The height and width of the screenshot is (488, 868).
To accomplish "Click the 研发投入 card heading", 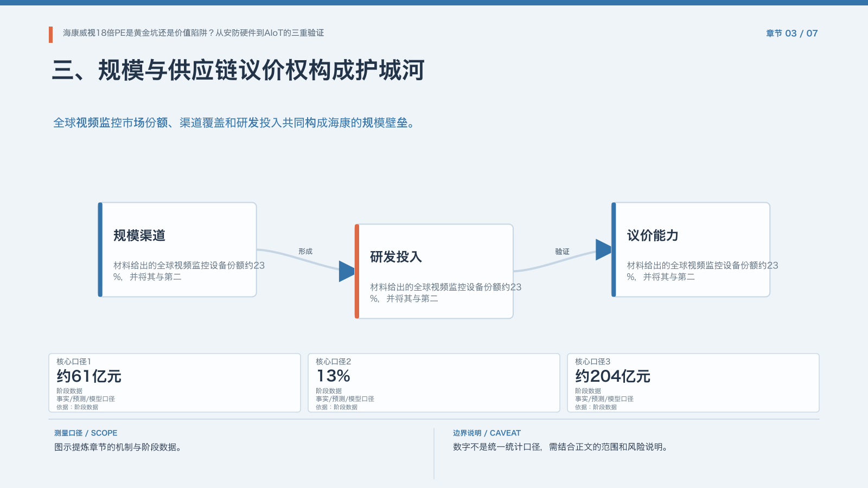I will tap(396, 257).
